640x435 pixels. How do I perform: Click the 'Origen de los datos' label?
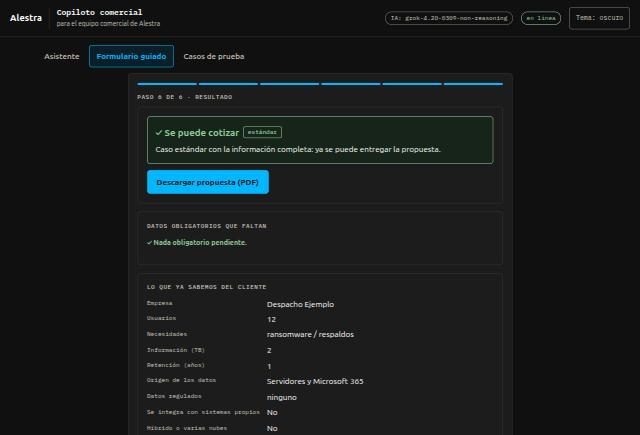[x=181, y=380]
